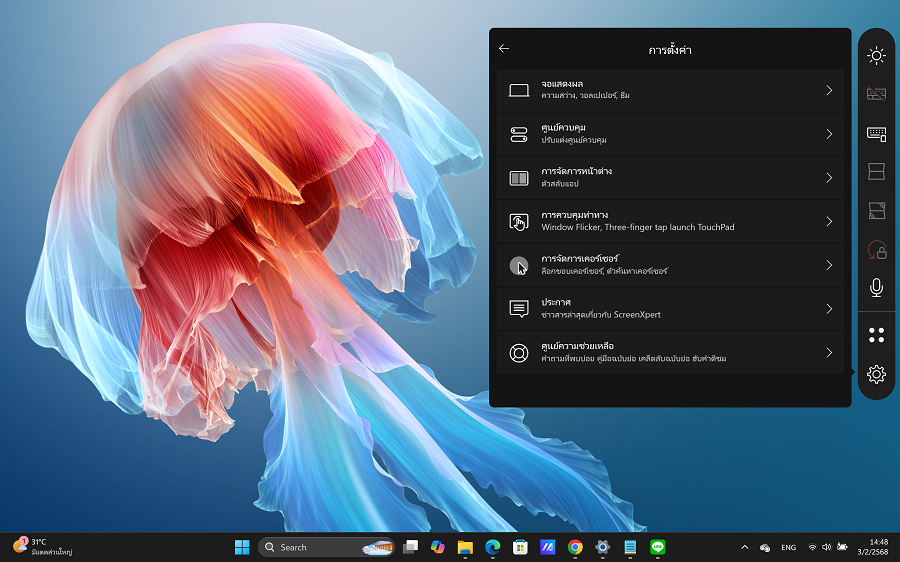Expand the ศูนย์ควบคุม chevron arrow
This screenshot has width=900, height=562.
(x=829, y=134)
